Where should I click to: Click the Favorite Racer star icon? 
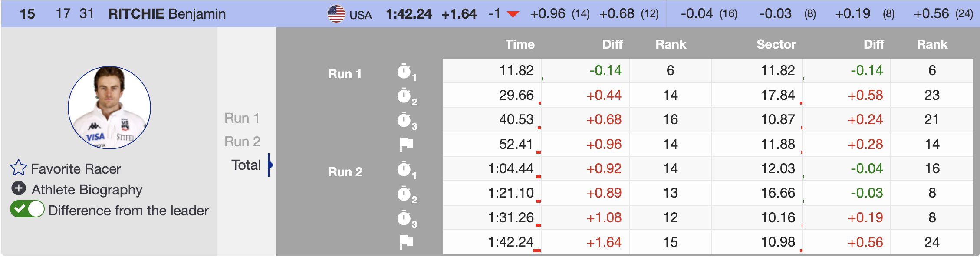(x=19, y=168)
